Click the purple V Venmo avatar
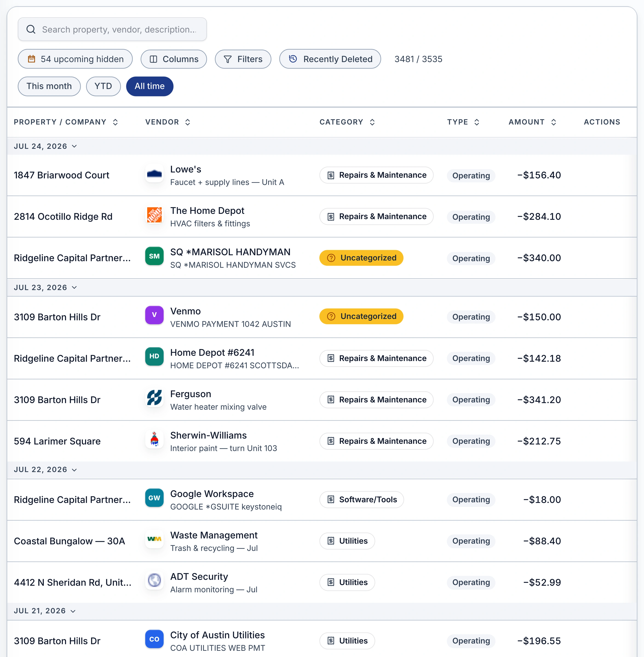 (154, 315)
